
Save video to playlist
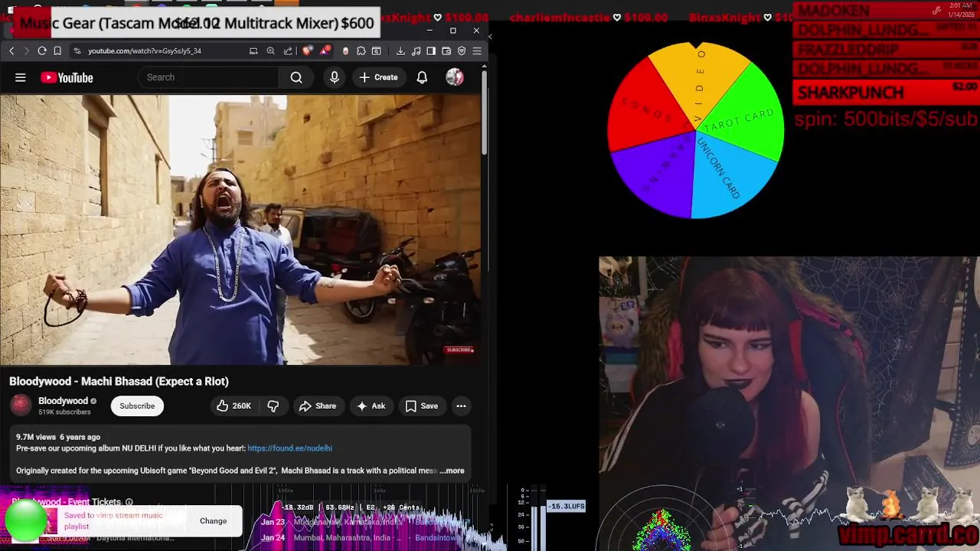422,406
